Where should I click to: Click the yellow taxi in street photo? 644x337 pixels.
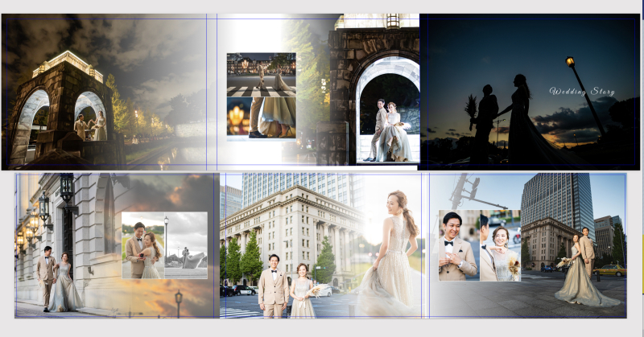[609, 269]
